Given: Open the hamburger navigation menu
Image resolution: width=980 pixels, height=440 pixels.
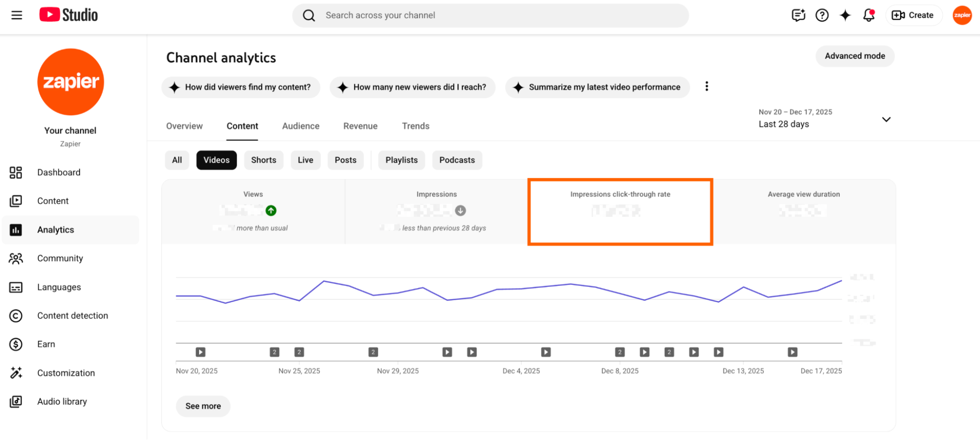Looking at the screenshot, I should tap(17, 15).
